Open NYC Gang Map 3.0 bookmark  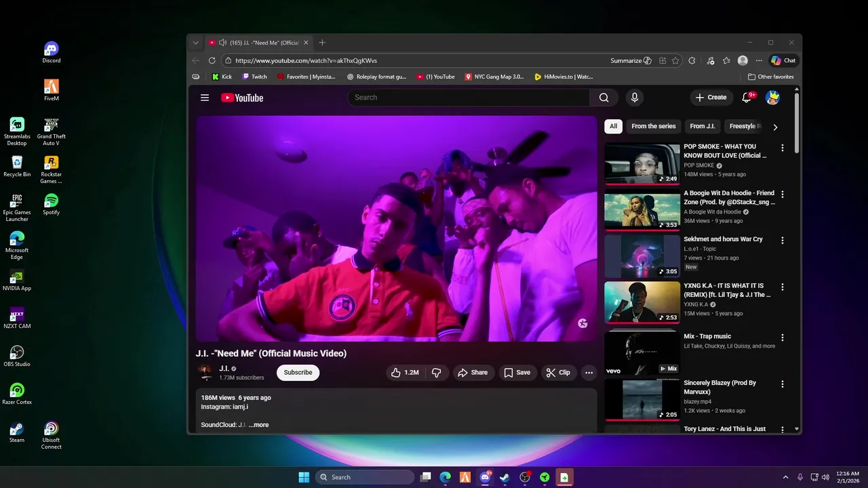coord(494,77)
